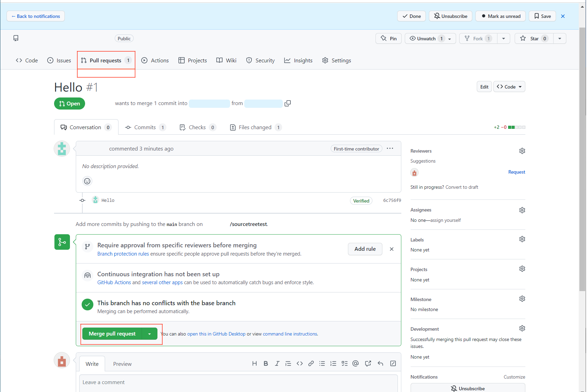587x392 pixels.
Task: Open the Code repository tab
Action: tap(27, 61)
